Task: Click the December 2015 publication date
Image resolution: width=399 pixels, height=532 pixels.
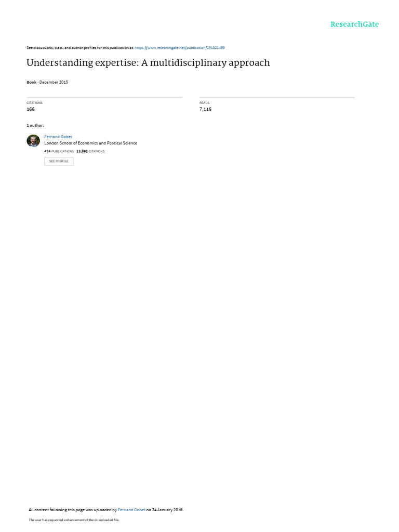Action: tap(54, 82)
